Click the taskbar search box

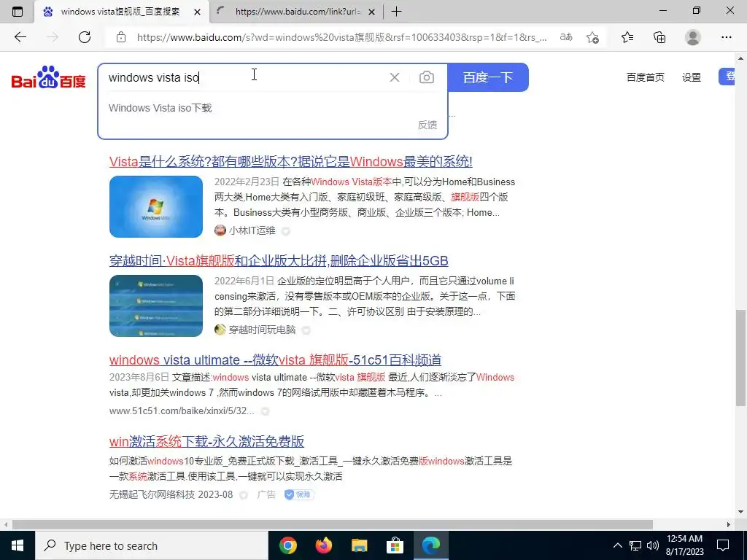click(x=152, y=545)
